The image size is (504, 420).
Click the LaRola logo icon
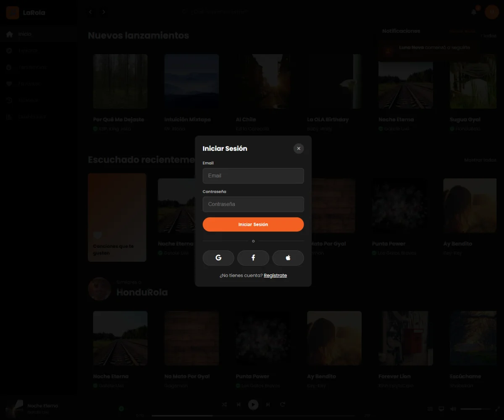pos(13,13)
